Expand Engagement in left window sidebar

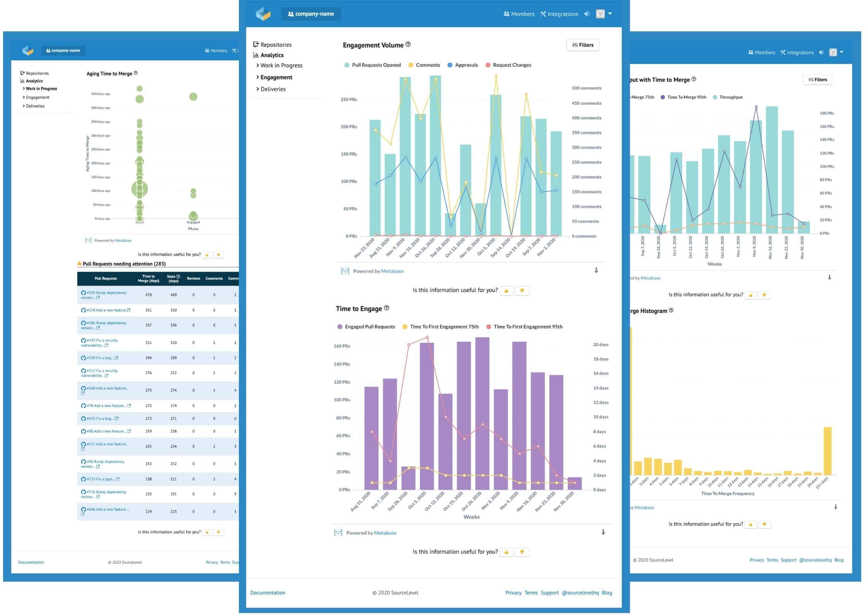(36, 97)
